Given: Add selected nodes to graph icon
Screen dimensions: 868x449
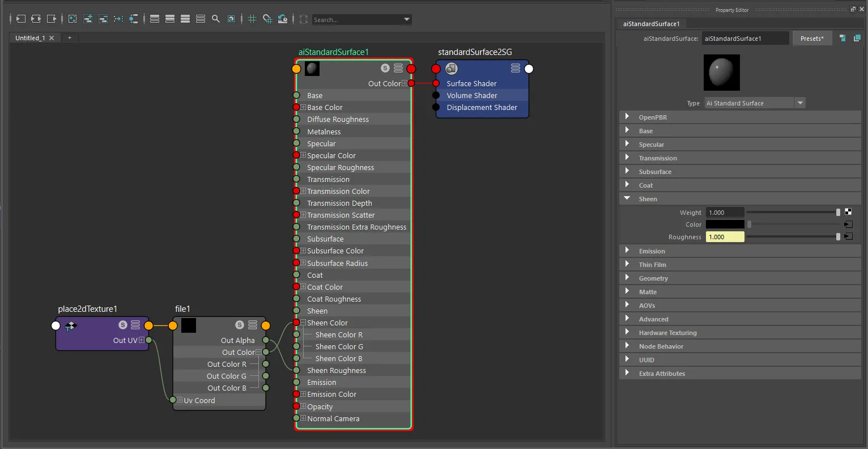Looking at the screenshot, I should click(87, 19).
